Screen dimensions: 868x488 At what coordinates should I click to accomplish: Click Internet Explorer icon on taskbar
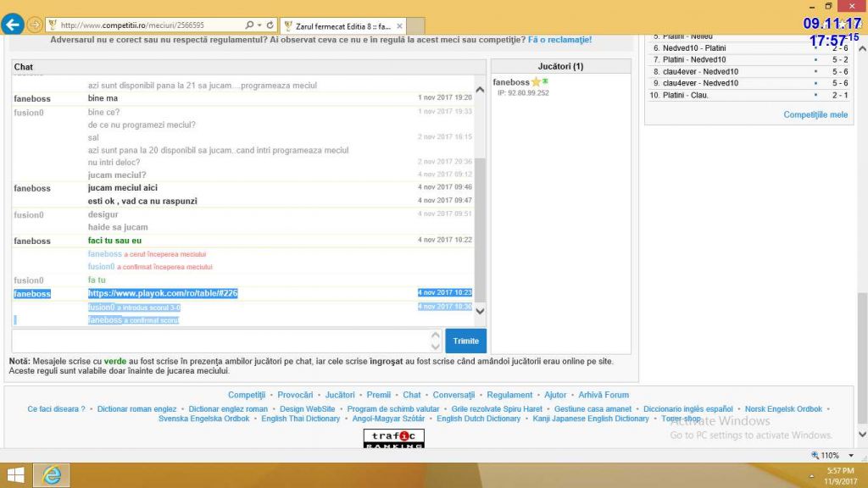tap(52, 475)
